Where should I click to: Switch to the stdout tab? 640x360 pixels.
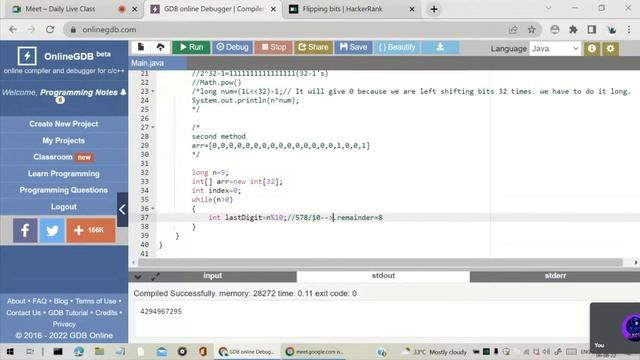tap(383, 276)
